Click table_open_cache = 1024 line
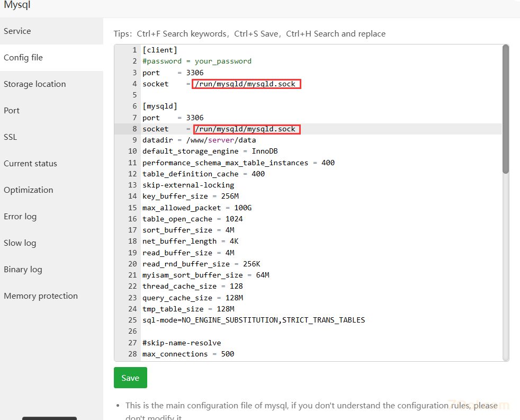 pos(193,219)
